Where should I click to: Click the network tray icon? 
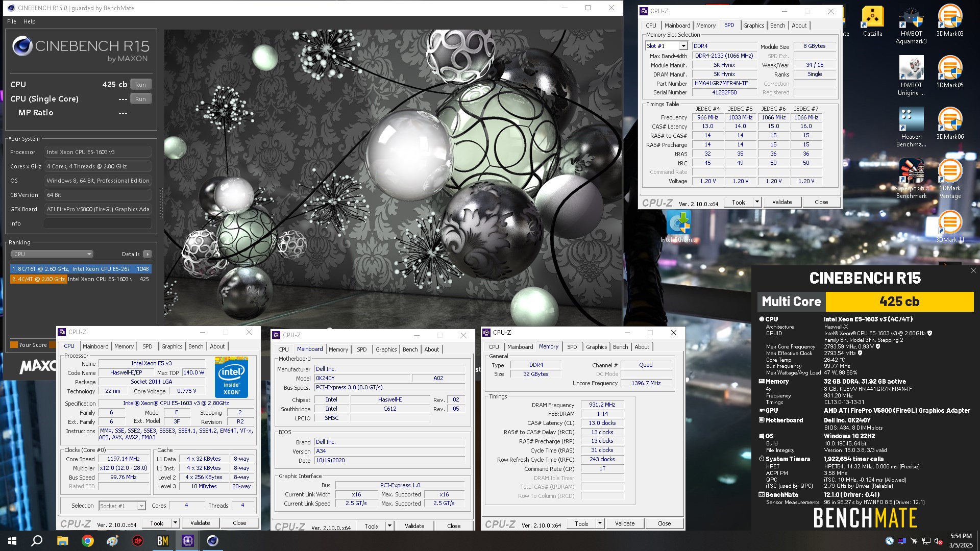click(926, 541)
